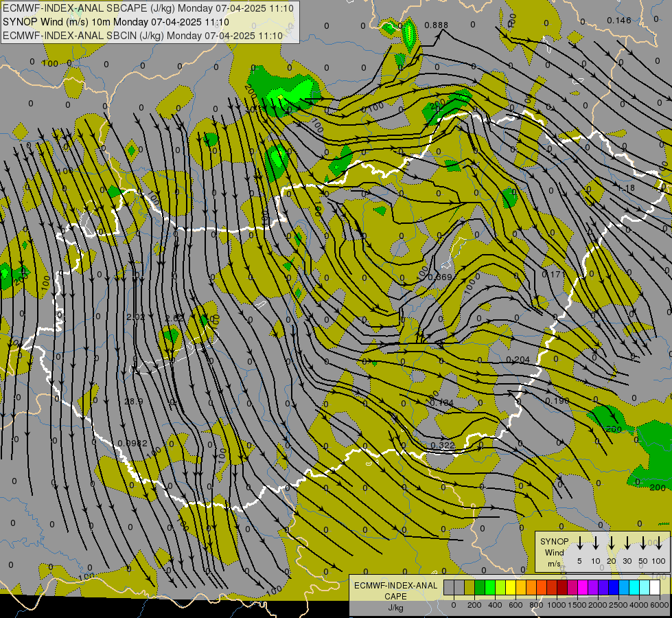Viewport: 672px width, 618px height.
Task: Click the 800 tick label on color bar
Action: tap(536, 605)
